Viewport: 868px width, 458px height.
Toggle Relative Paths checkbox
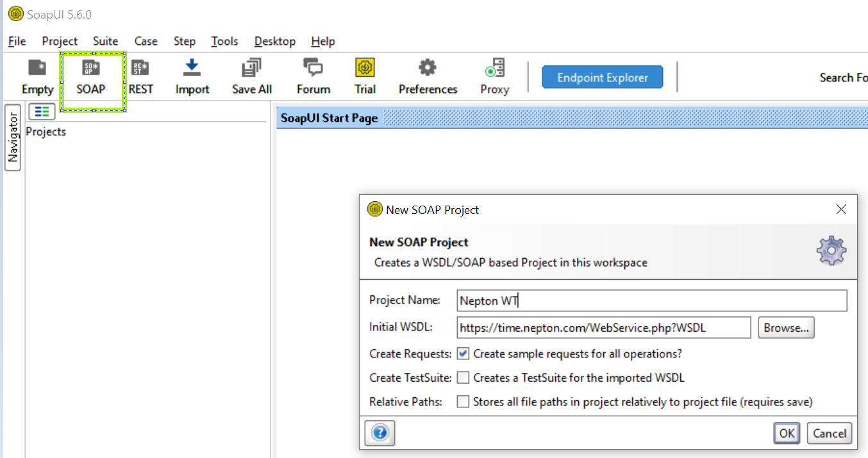[x=463, y=402]
